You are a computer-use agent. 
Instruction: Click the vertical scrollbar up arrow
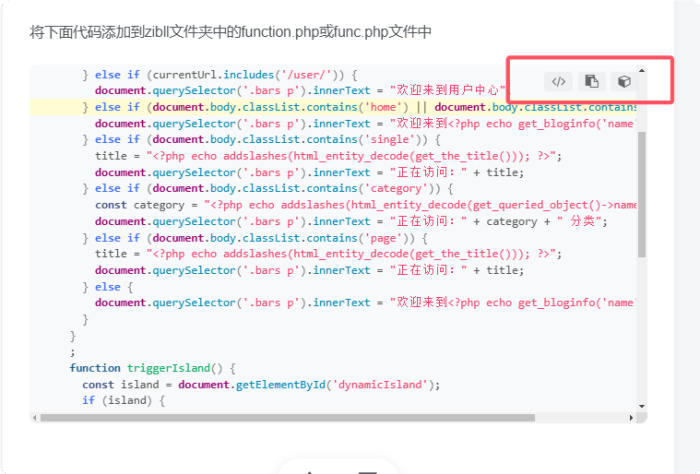pos(642,71)
